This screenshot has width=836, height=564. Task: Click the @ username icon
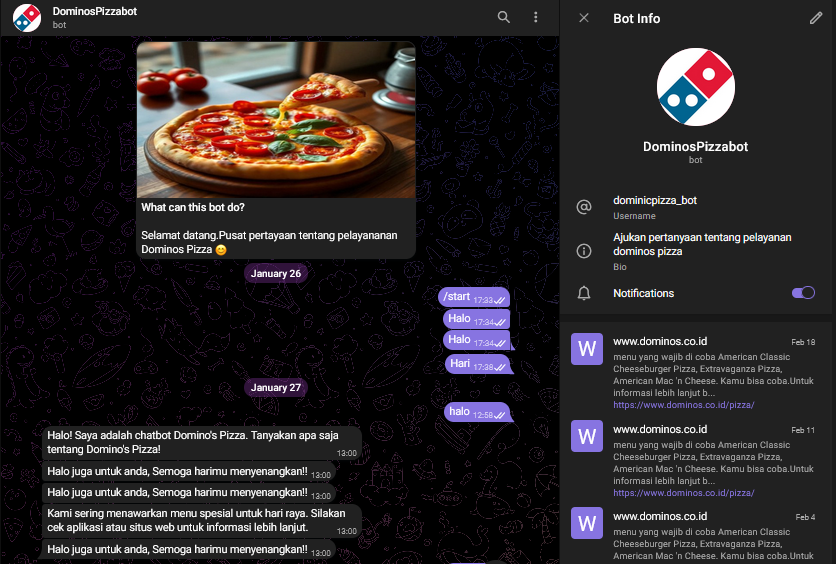tap(584, 206)
